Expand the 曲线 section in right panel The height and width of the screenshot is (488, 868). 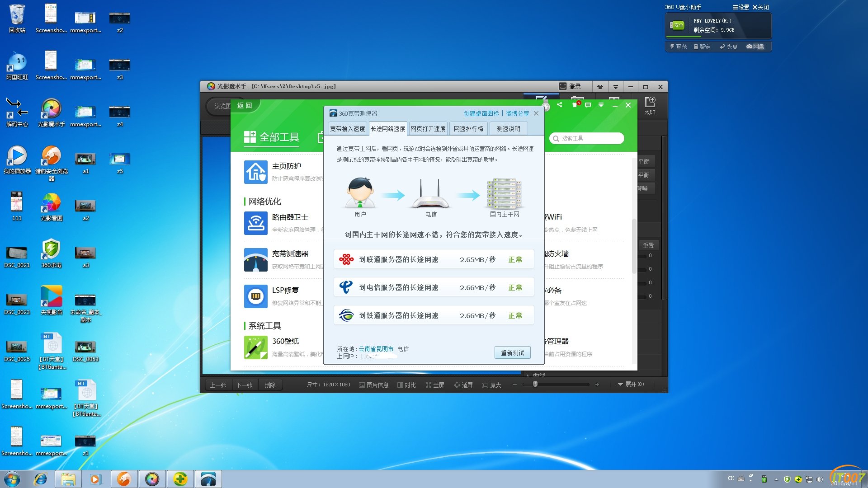pos(536,375)
